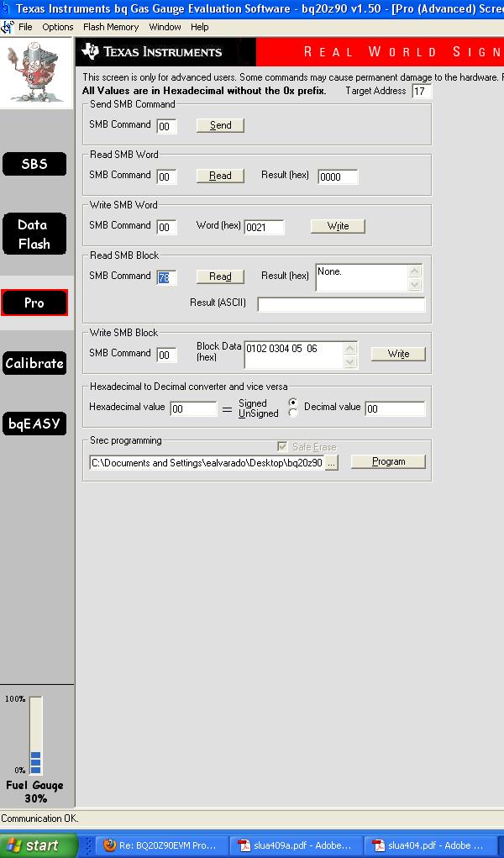Screen dimensions: 504x858
Task: Click down arrow of Read Block result scrollbar
Action: 415,284
